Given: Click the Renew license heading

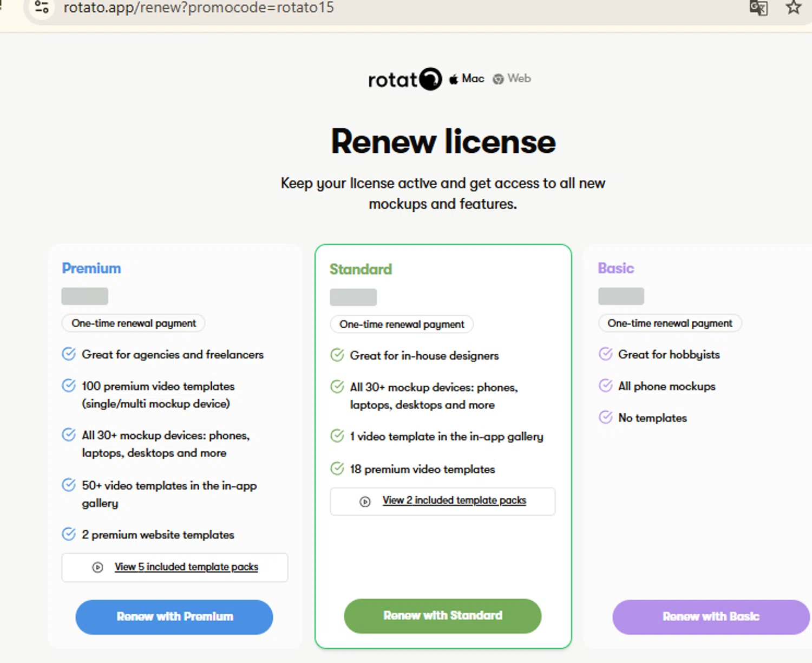Looking at the screenshot, I should 443,142.
